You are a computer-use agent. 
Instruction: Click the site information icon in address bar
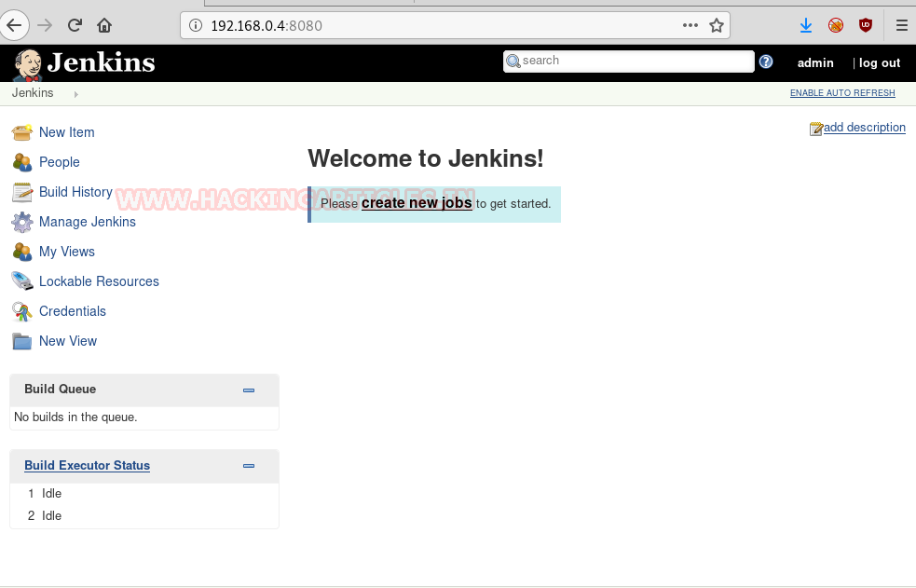196,26
